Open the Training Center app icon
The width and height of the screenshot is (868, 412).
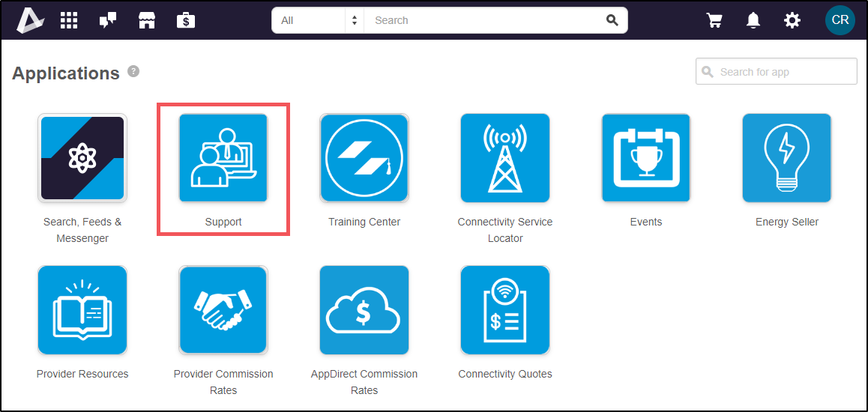(364, 158)
